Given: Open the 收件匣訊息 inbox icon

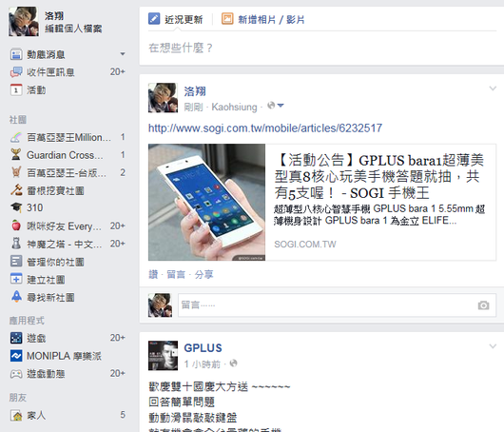Looking at the screenshot, I should (16, 72).
